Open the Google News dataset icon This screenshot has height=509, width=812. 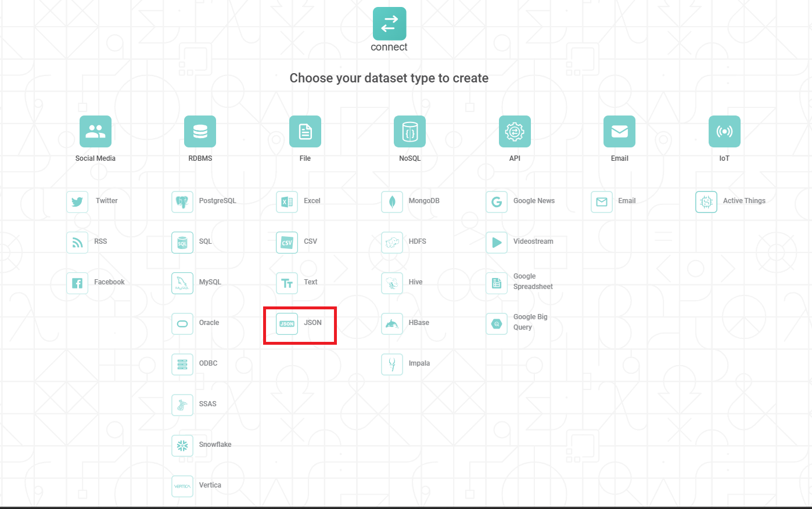[x=497, y=202]
